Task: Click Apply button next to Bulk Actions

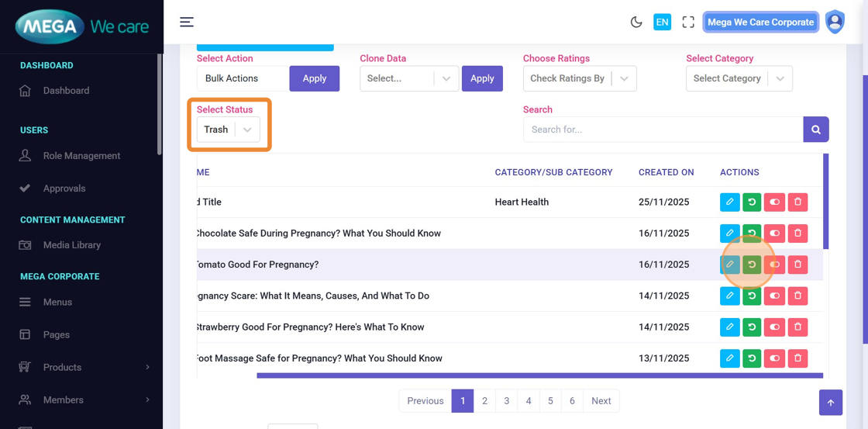Action: [x=314, y=78]
